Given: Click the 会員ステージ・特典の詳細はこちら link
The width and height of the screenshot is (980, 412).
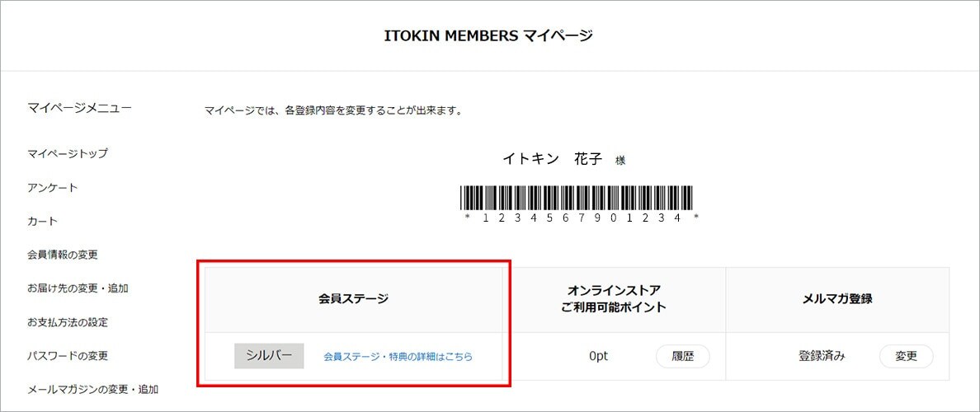Looking at the screenshot, I should tap(398, 357).
